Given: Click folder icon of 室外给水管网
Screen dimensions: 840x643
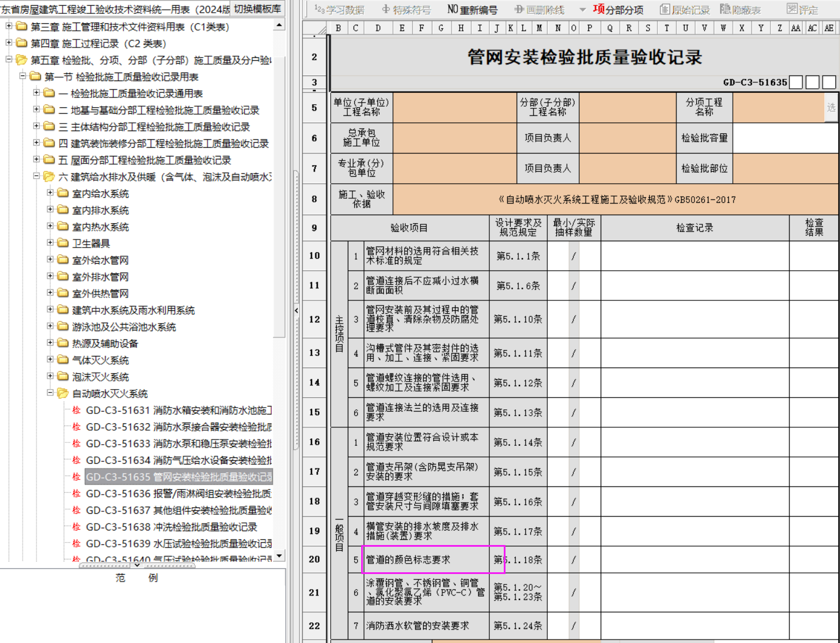Looking at the screenshot, I should 63,260.
